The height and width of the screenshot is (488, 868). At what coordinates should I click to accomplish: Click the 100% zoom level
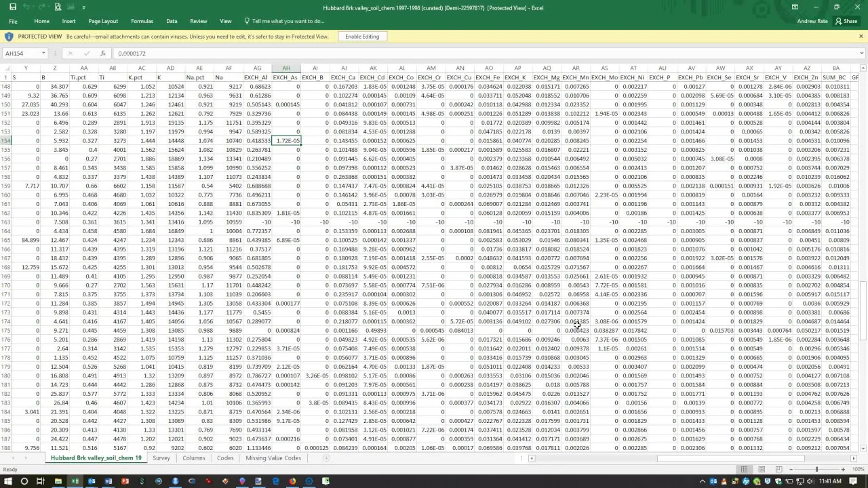[x=858, y=469]
